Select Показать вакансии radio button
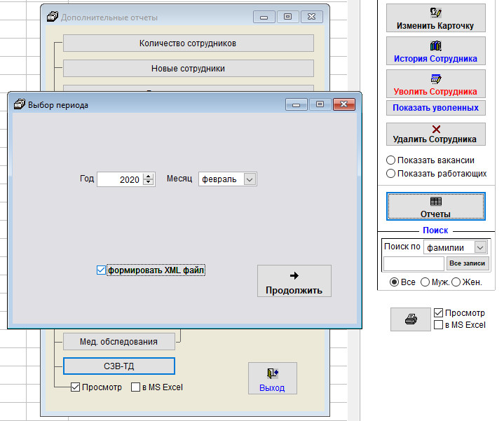The width and height of the screenshot is (504, 421). (390, 160)
